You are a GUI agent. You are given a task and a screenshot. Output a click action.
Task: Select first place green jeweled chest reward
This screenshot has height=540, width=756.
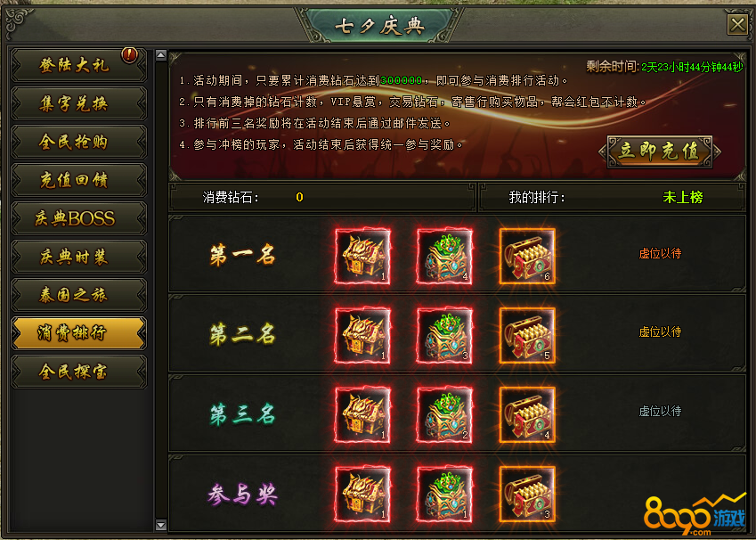(x=444, y=257)
